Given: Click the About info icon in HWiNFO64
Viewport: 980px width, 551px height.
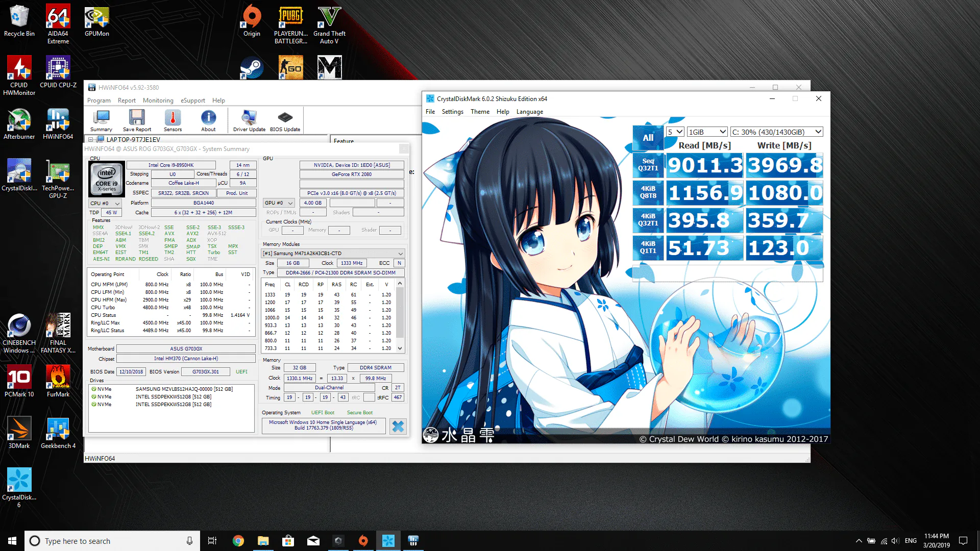Looking at the screenshot, I should [x=208, y=120].
